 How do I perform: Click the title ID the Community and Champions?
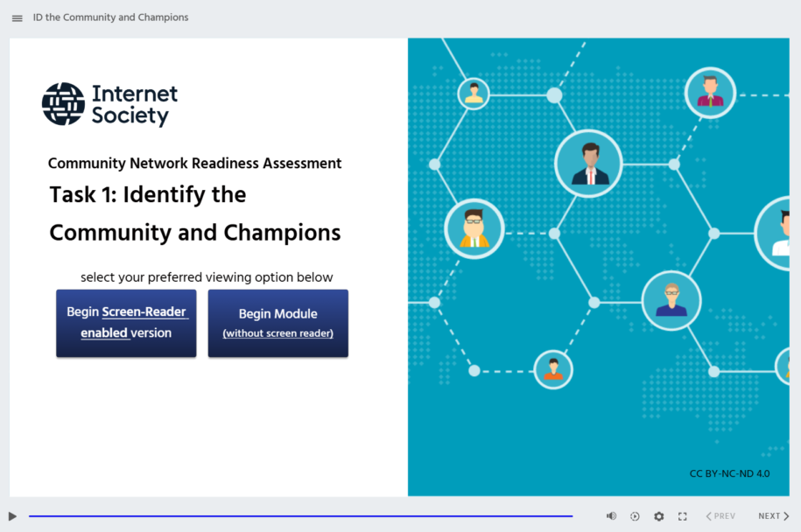[110, 17]
